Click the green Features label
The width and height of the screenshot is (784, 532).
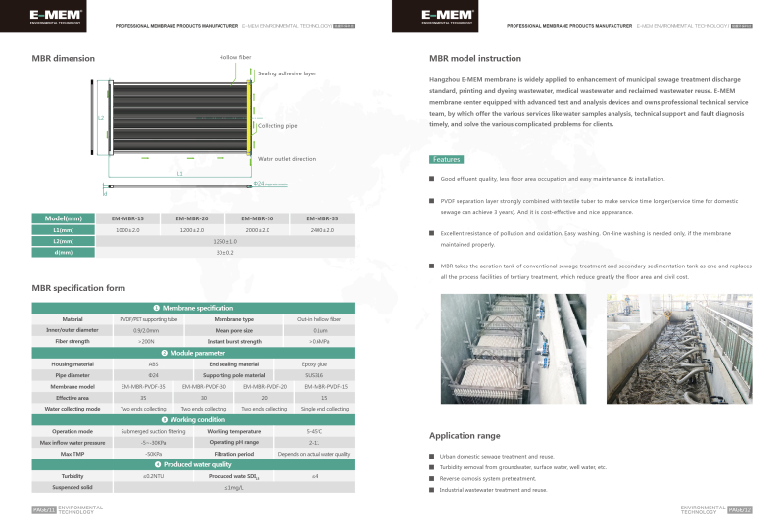(447, 159)
